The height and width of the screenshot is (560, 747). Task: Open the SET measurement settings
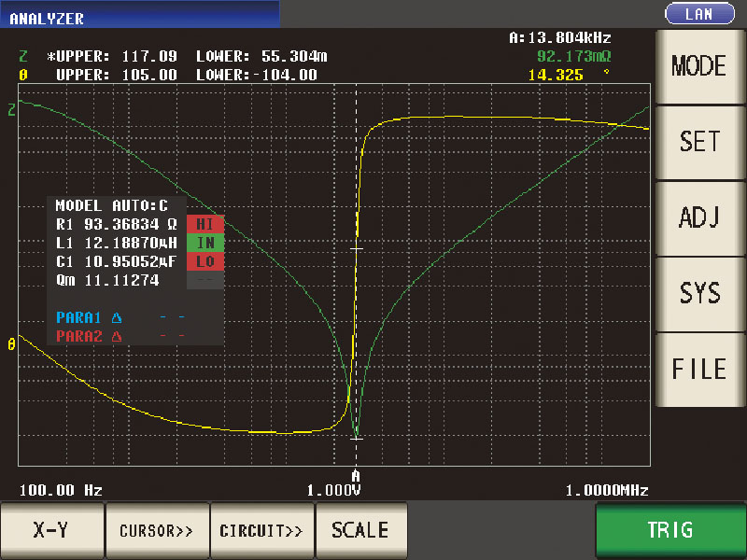pos(700,142)
